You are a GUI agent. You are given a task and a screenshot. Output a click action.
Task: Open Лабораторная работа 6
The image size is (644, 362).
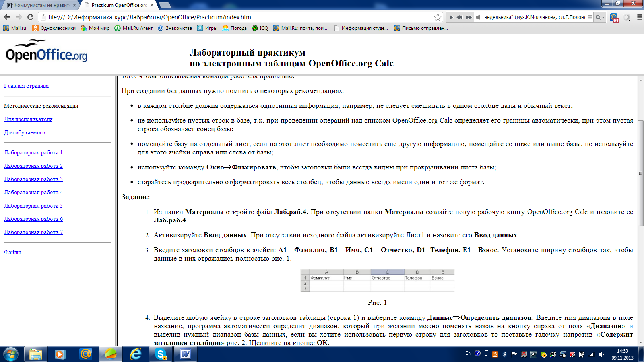pos(33,219)
